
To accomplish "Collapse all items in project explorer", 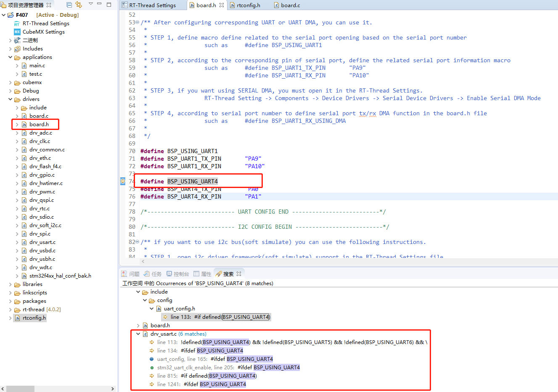I will point(69,5).
